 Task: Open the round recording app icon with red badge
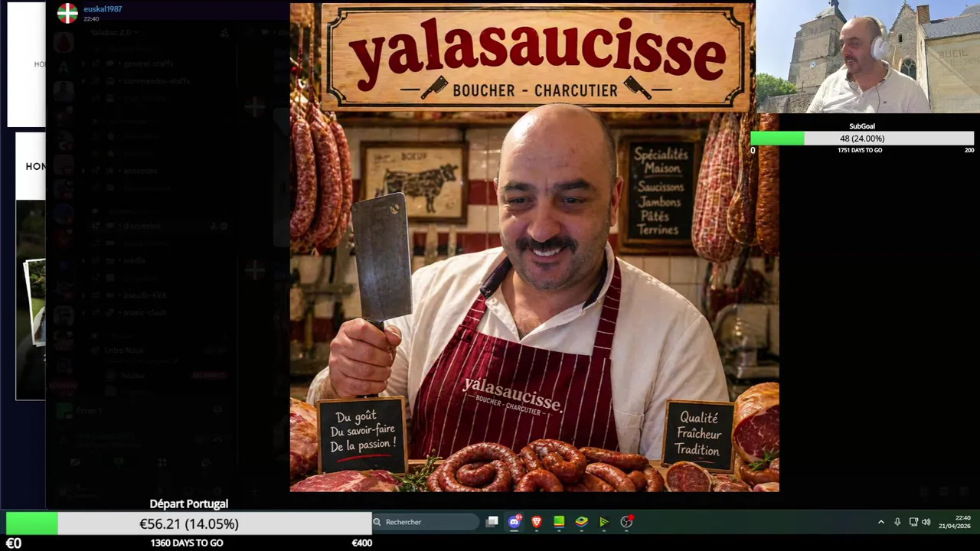tap(627, 522)
